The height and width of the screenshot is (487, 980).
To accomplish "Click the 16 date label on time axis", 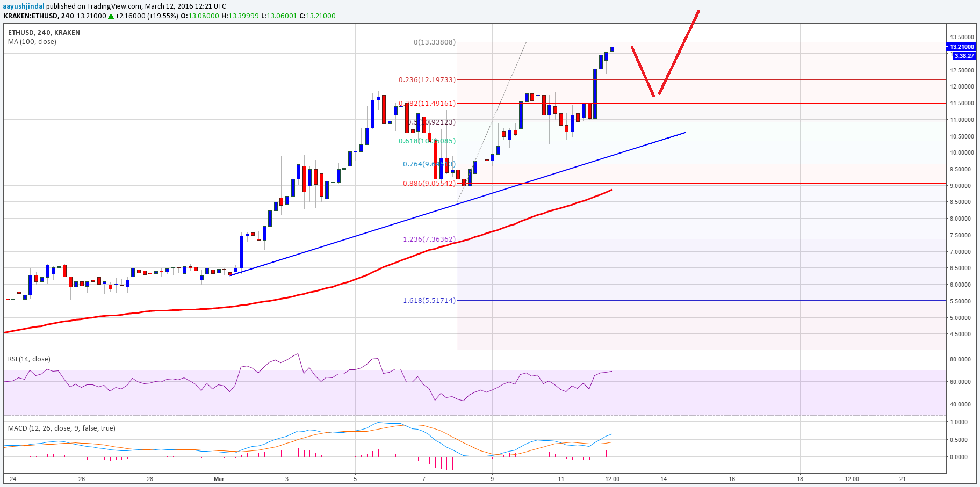I will [732, 479].
